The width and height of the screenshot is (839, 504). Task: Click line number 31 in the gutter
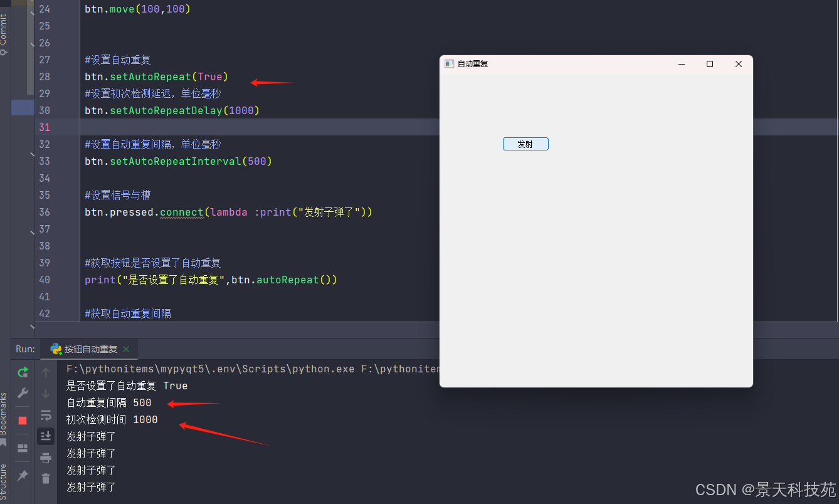point(44,127)
